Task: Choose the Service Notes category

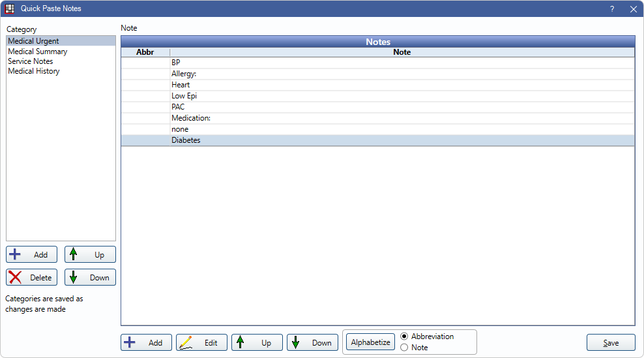Action: click(x=31, y=61)
